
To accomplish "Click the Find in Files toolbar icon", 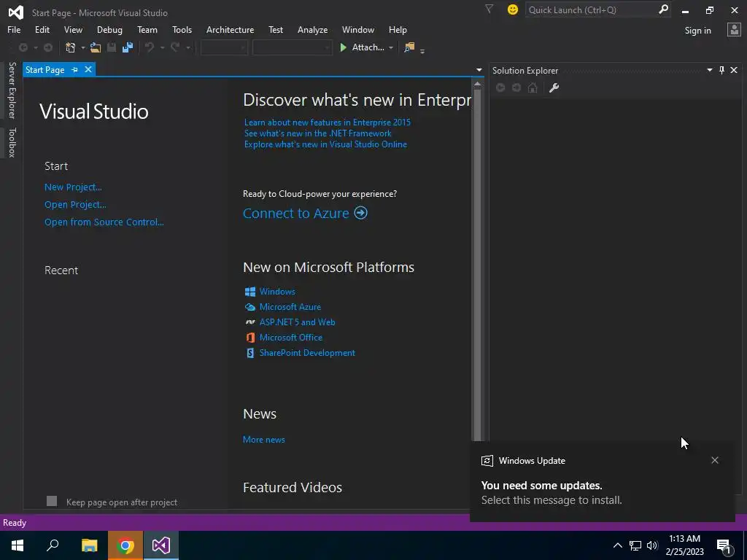I will pyautogui.click(x=409, y=47).
